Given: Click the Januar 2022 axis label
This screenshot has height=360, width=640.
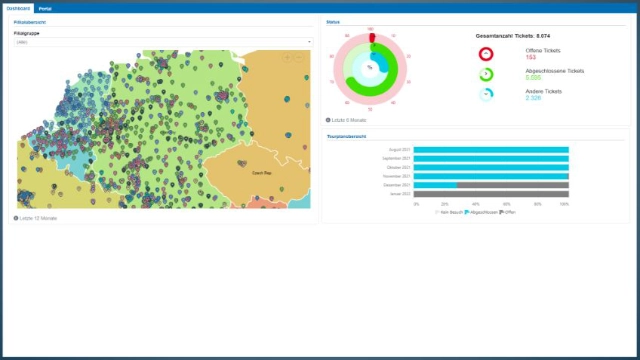Looking at the screenshot, I should coord(400,194).
